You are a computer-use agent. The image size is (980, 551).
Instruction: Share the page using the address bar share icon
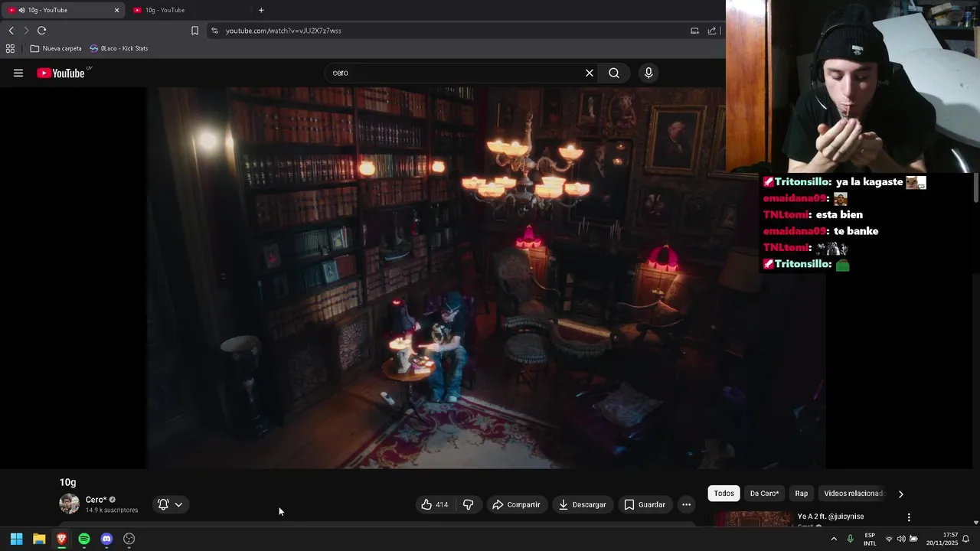[712, 31]
